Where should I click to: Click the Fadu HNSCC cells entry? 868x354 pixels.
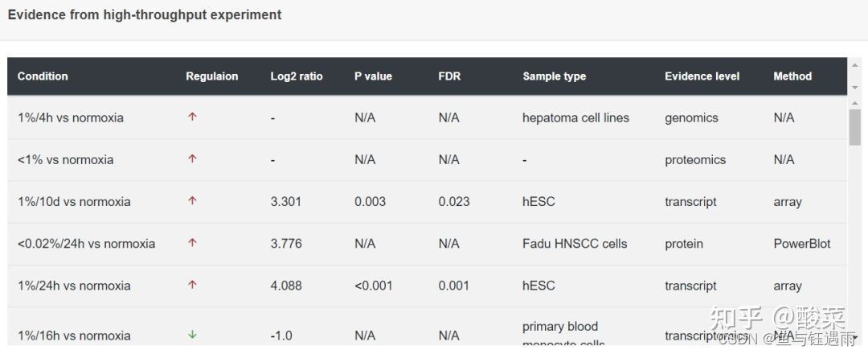click(x=575, y=243)
